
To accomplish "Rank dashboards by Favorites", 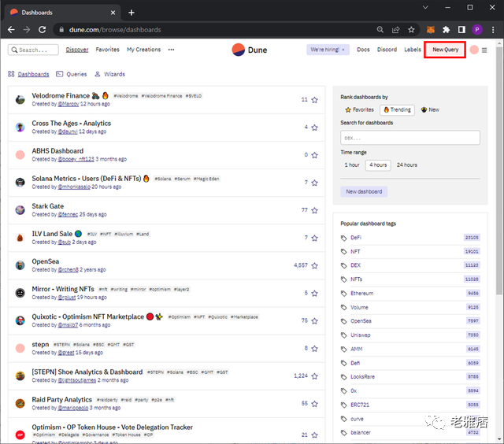I will pyautogui.click(x=359, y=110).
